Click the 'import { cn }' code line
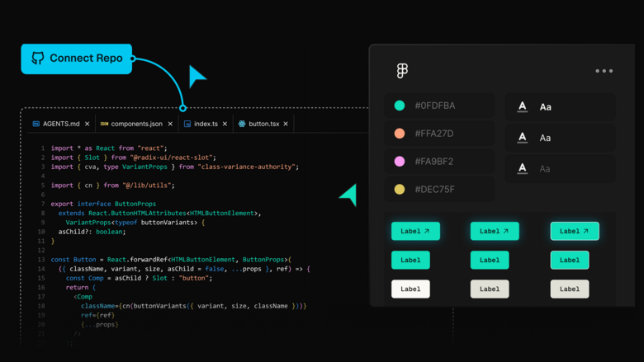This screenshot has width=644, height=362. tap(113, 186)
